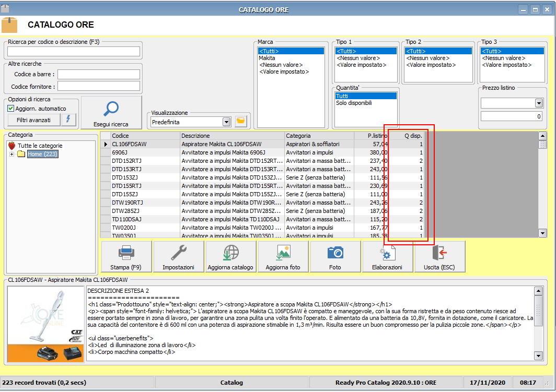Toggle Aggiorn. automatico checkbox
The height and width of the screenshot is (392, 556).
(x=11, y=109)
